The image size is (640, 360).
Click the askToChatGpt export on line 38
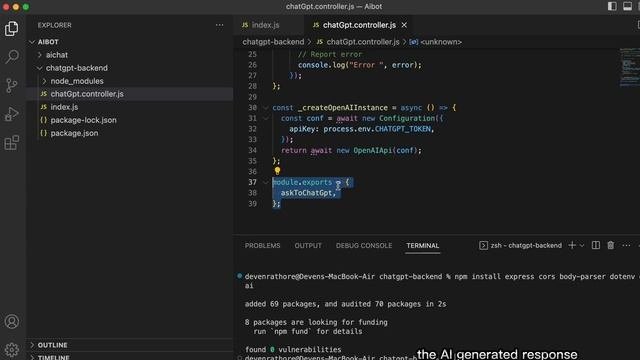(306, 193)
